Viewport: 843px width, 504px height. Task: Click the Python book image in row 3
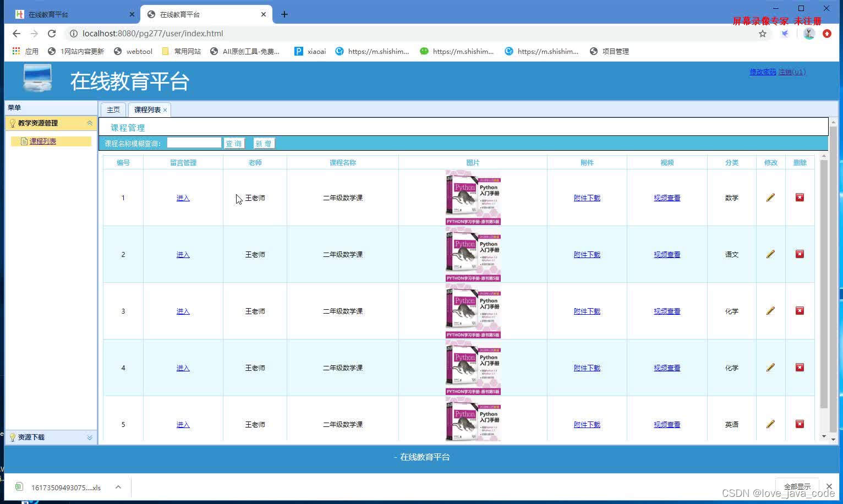[x=473, y=311]
